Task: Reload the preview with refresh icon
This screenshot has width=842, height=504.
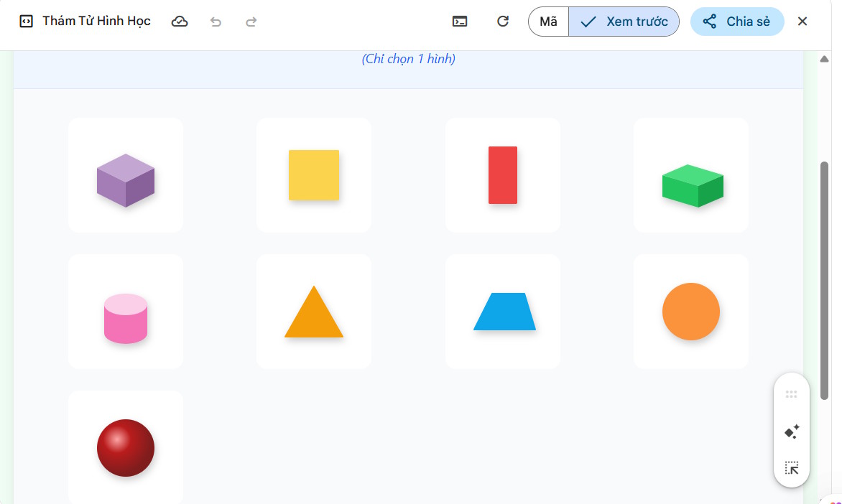Action: coord(503,22)
